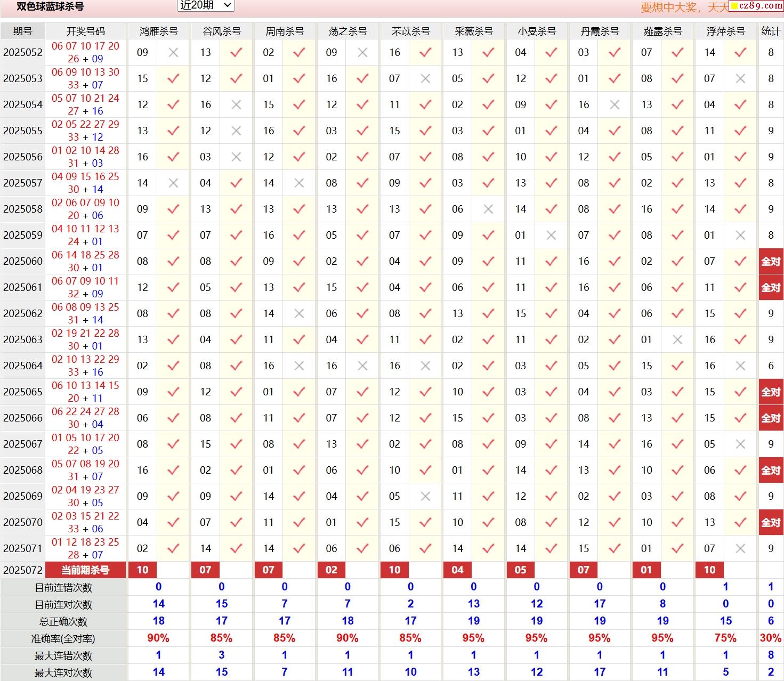Image resolution: width=784 pixels, height=681 pixels.
Task: Click the 准确率(全对率) row label
Action: (63, 638)
